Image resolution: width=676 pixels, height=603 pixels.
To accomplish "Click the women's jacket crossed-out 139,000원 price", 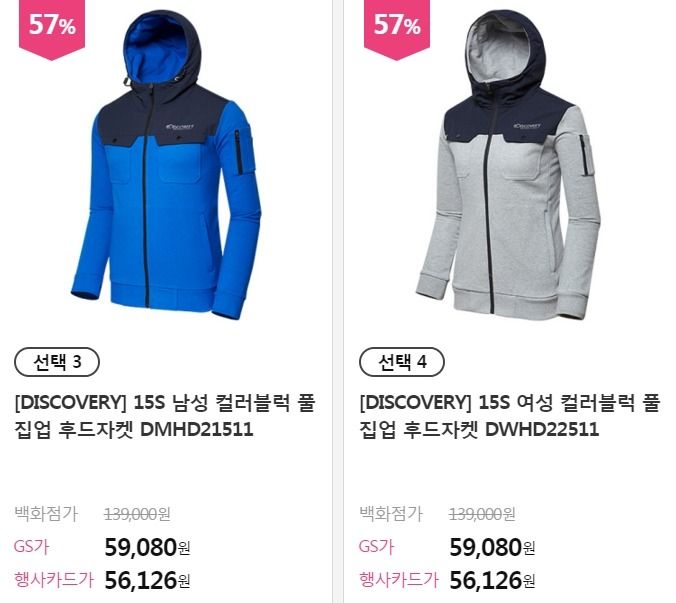I will [x=482, y=514].
